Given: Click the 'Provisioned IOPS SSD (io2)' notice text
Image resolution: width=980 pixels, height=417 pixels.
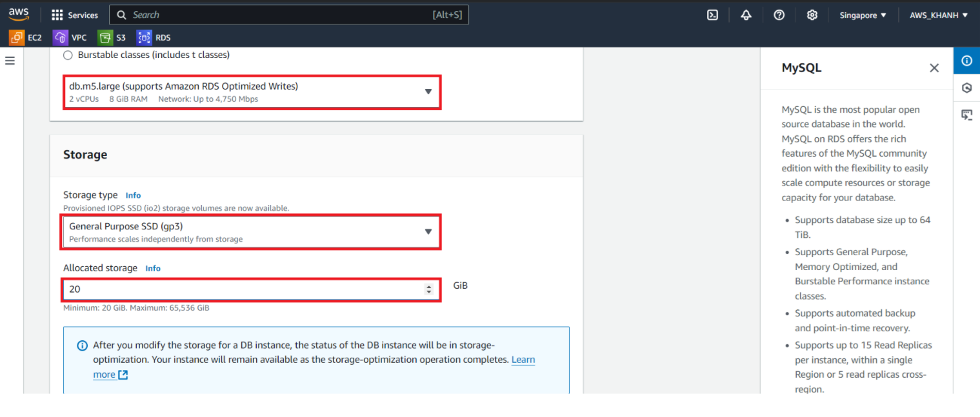Looking at the screenshot, I should [176, 208].
